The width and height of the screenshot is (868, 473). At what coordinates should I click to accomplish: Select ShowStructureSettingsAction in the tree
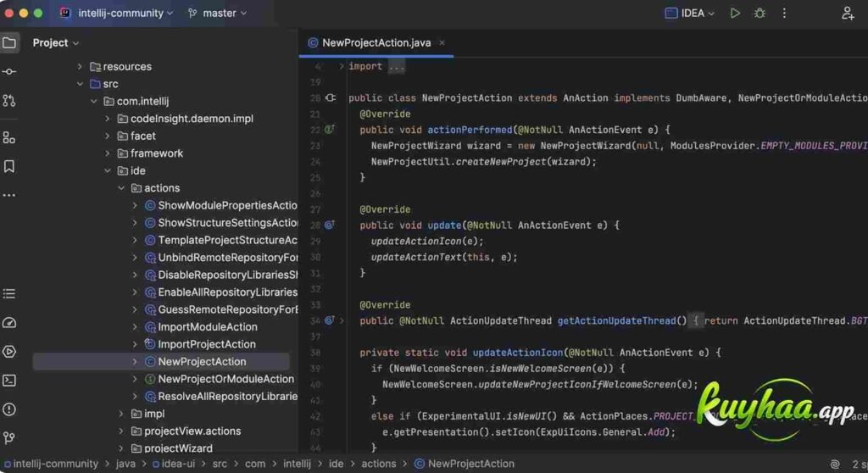227,223
